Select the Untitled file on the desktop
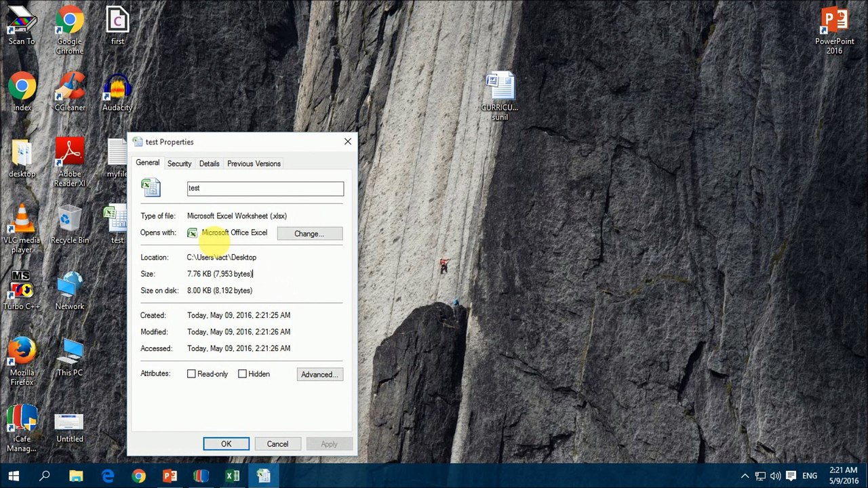This screenshot has height=488, width=868. pyautogui.click(x=70, y=427)
